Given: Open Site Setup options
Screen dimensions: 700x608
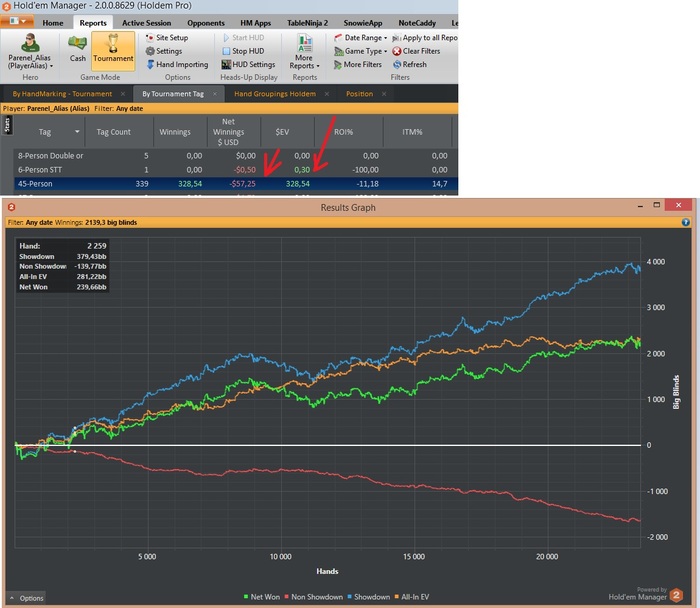Looking at the screenshot, I should click(167, 38).
